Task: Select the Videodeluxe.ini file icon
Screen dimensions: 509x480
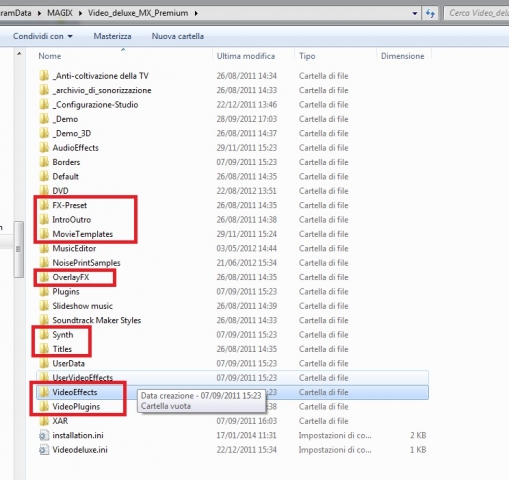Action: point(44,449)
